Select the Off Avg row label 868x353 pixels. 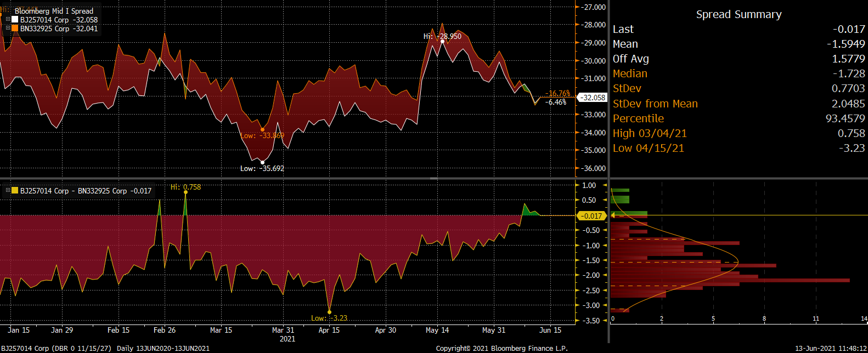tap(630, 59)
